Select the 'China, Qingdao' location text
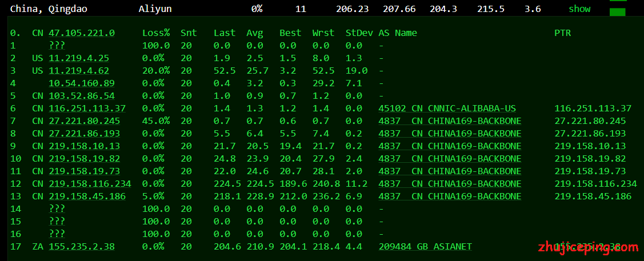 pos(49,9)
